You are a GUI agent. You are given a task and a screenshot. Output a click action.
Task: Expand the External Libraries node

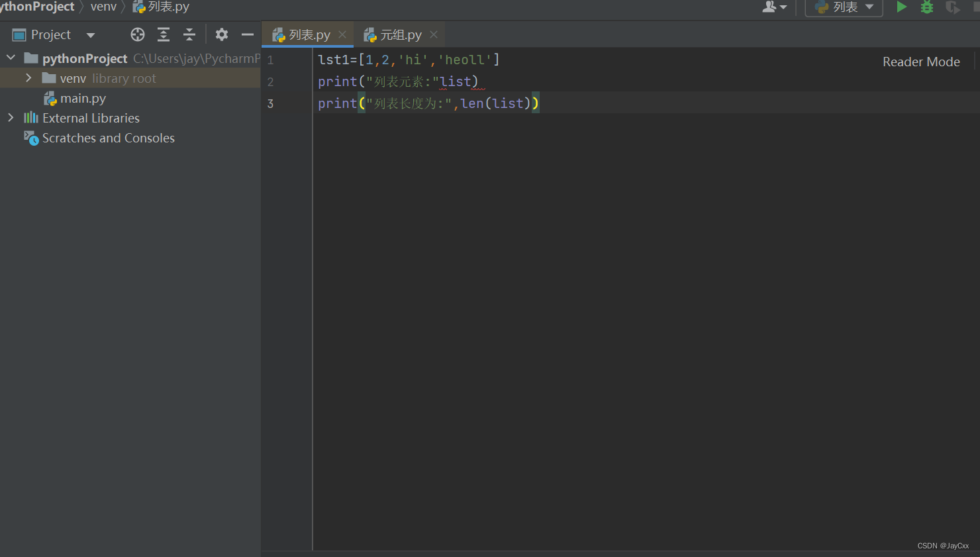tap(11, 118)
